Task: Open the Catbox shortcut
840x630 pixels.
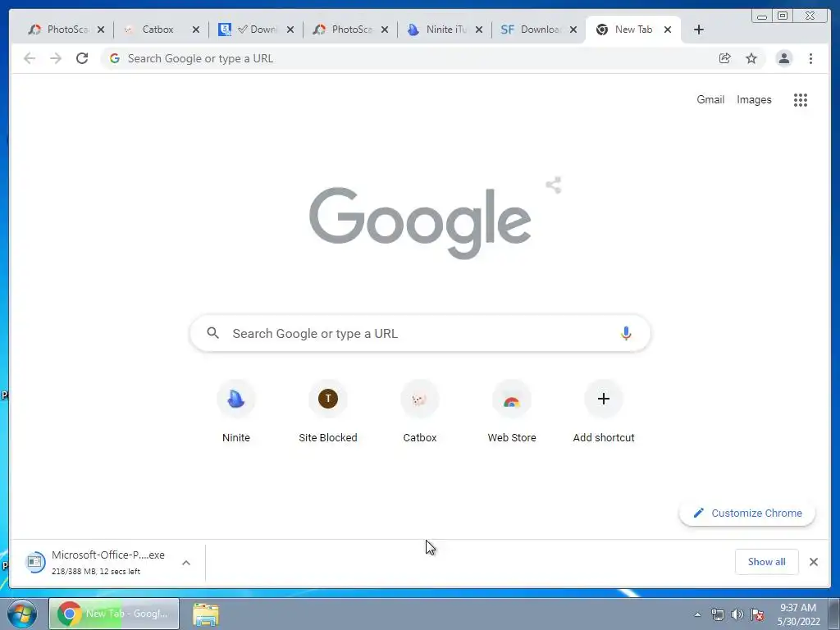Action: click(419, 412)
